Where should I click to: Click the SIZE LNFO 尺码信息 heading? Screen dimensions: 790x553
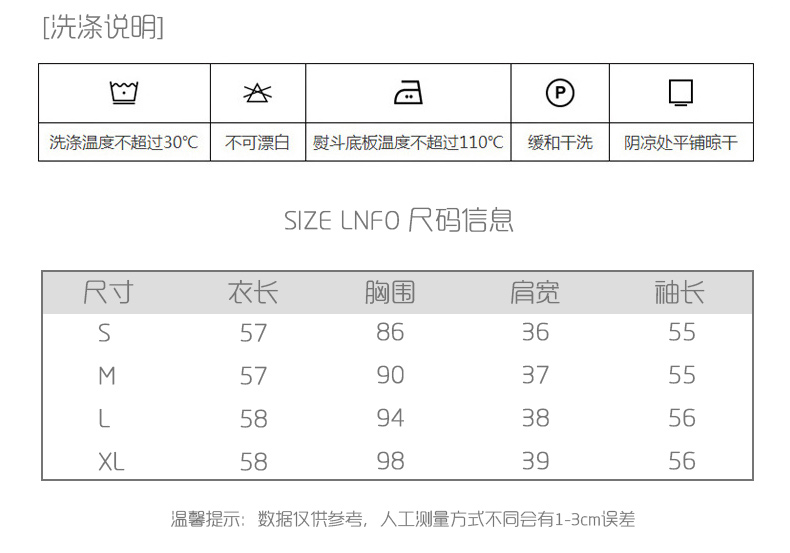point(398,220)
